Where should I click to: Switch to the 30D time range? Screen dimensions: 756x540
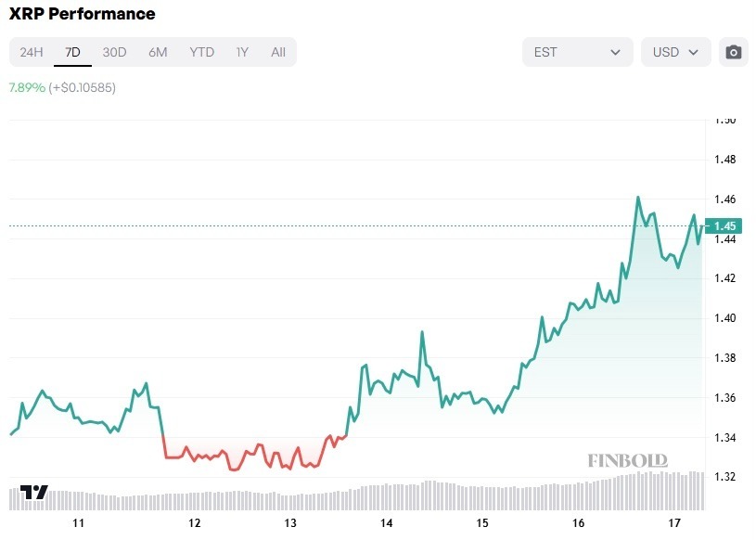(114, 52)
